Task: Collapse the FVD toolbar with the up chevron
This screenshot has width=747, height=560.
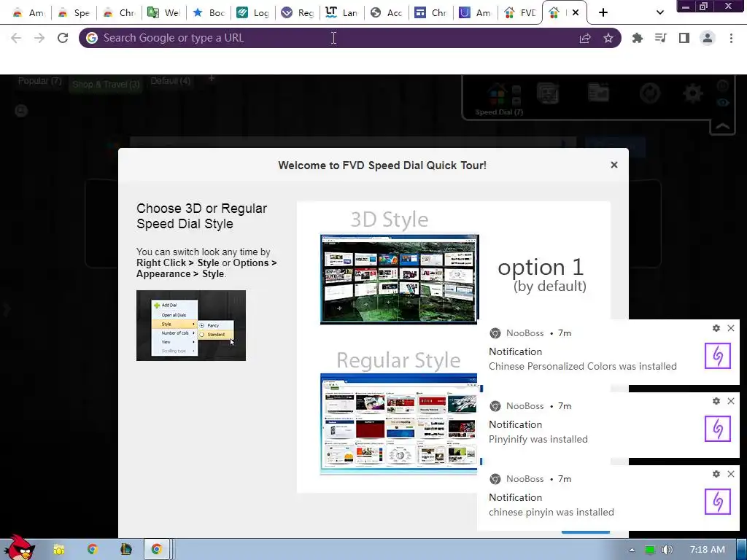Action: pos(723,126)
